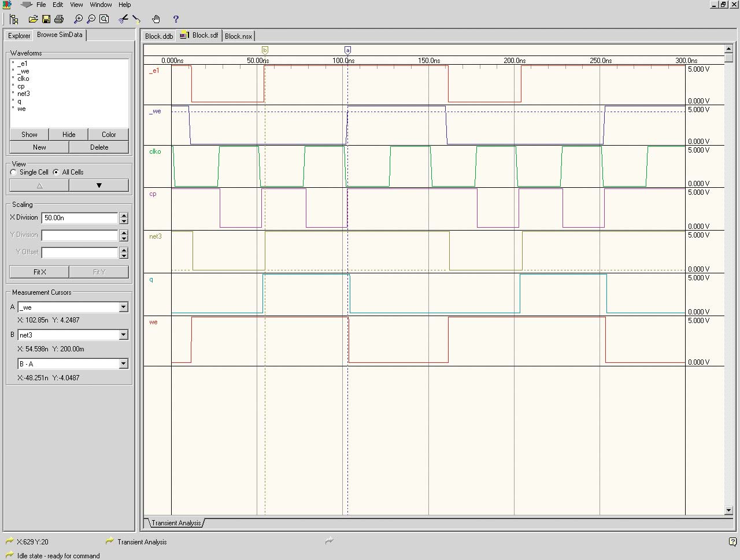Open the Window menu
The image size is (740, 560).
[x=101, y=5]
